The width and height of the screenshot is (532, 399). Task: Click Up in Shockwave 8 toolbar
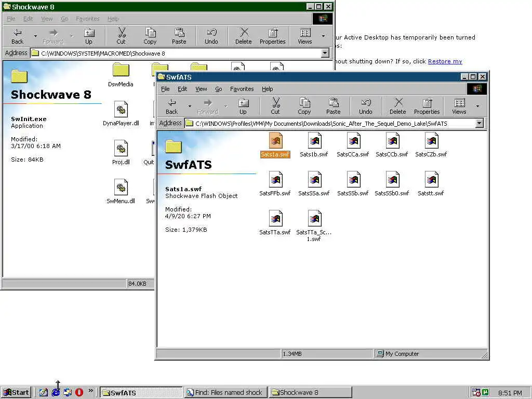tap(88, 37)
